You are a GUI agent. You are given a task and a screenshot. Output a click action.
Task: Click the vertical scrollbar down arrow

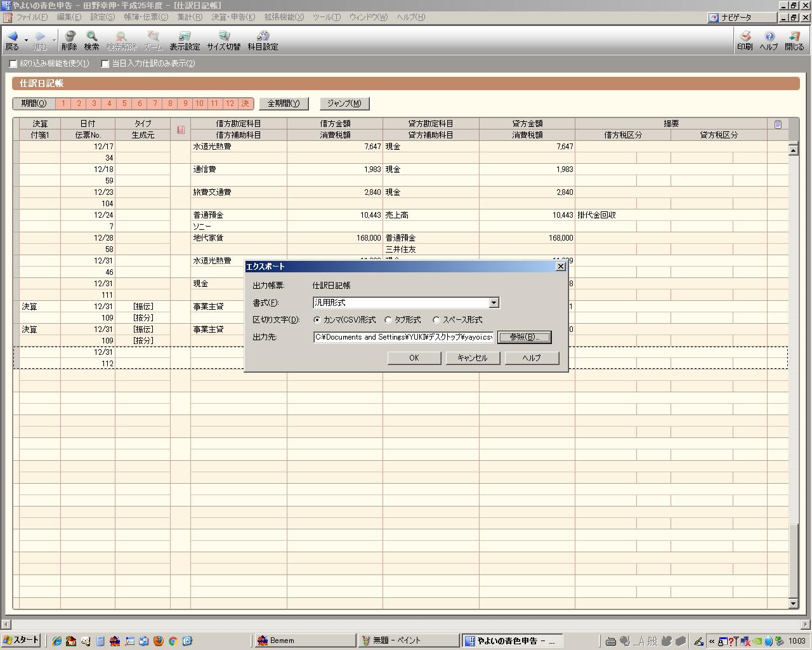pos(793,604)
